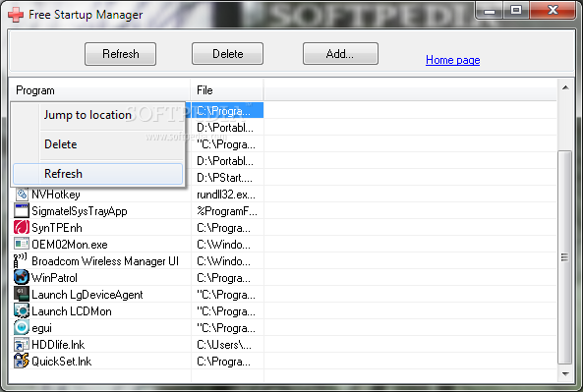This screenshot has width=583, height=392.
Task: Open the Home page link
Action: (452, 60)
